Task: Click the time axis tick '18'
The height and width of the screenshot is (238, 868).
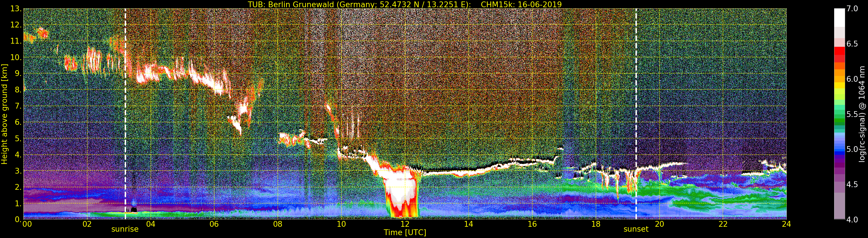Action: pyautogui.click(x=596, y=224)
